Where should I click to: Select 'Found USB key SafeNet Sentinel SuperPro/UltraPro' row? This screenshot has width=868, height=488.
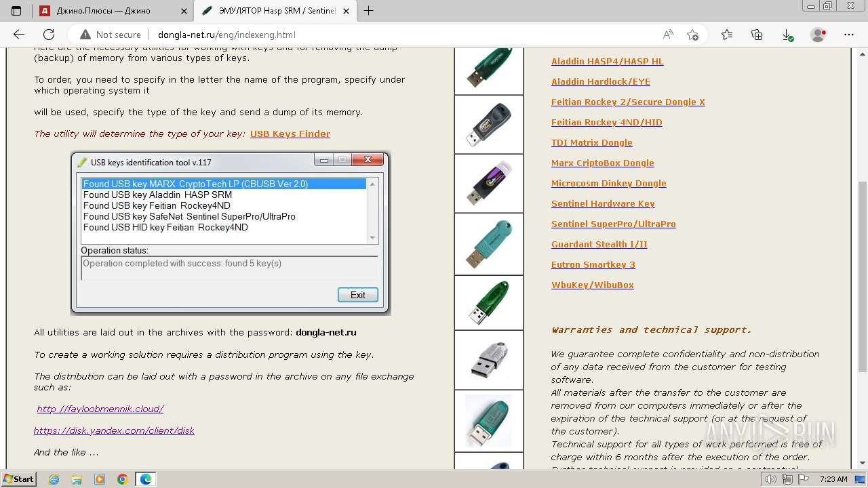point(224,216)
